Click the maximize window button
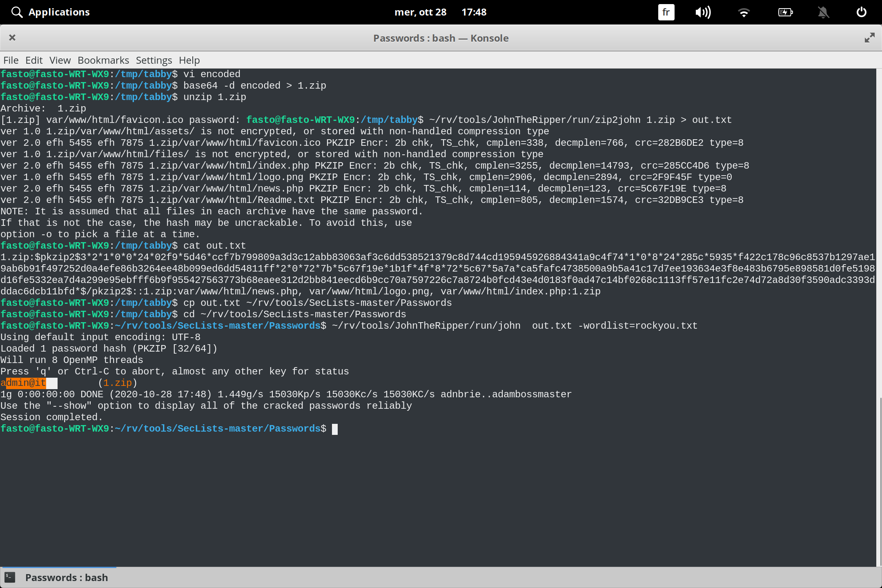This screenshot has height=588, width=882. 869,38
